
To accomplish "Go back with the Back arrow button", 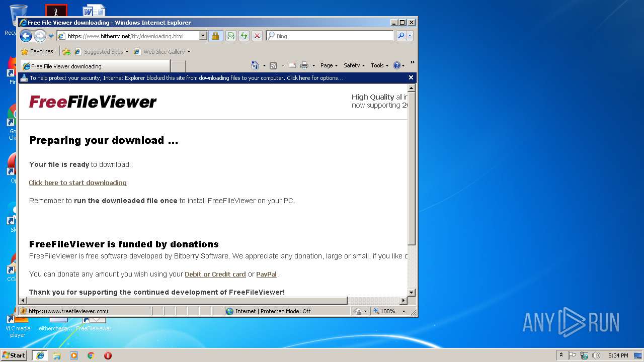I will pyautogui.click(x=26, y=36).
